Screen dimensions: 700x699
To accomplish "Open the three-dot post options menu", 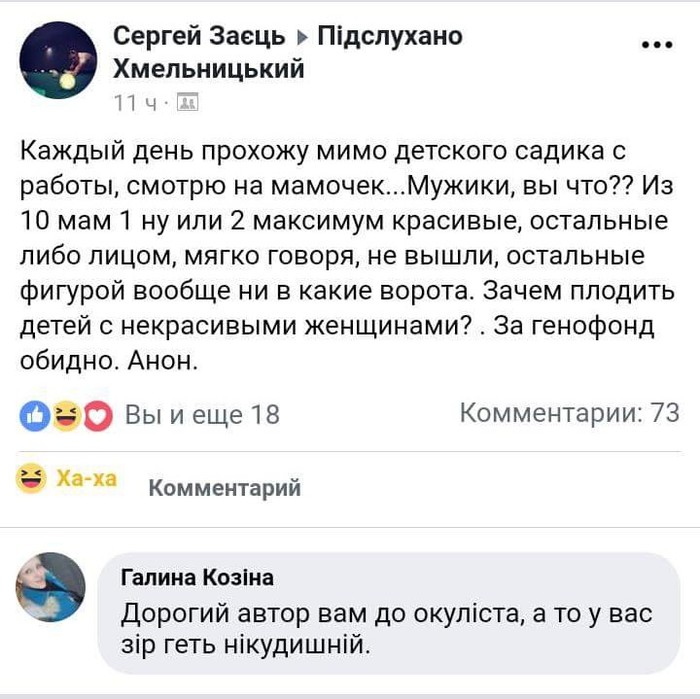I will click(x=657, y=44).
